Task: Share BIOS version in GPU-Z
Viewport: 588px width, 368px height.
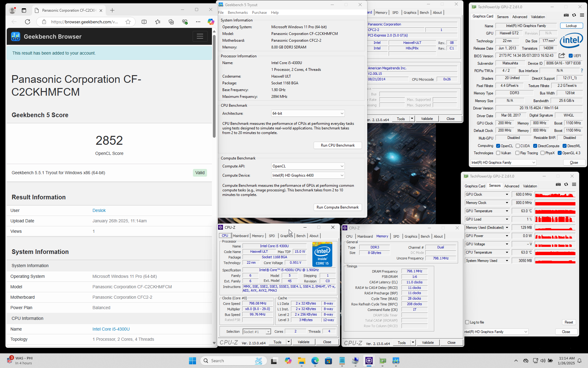Action: pyautogui.click(x=562, y=56)
